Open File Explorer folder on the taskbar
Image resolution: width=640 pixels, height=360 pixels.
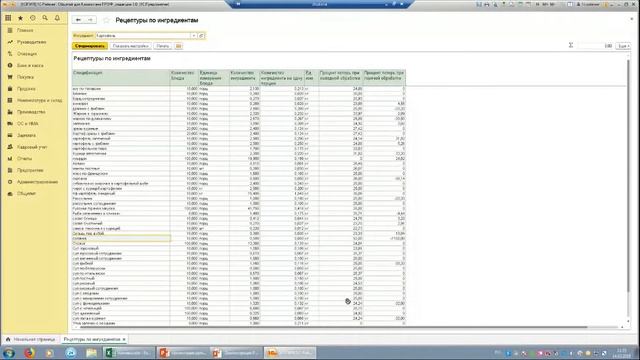click(91, 353)
